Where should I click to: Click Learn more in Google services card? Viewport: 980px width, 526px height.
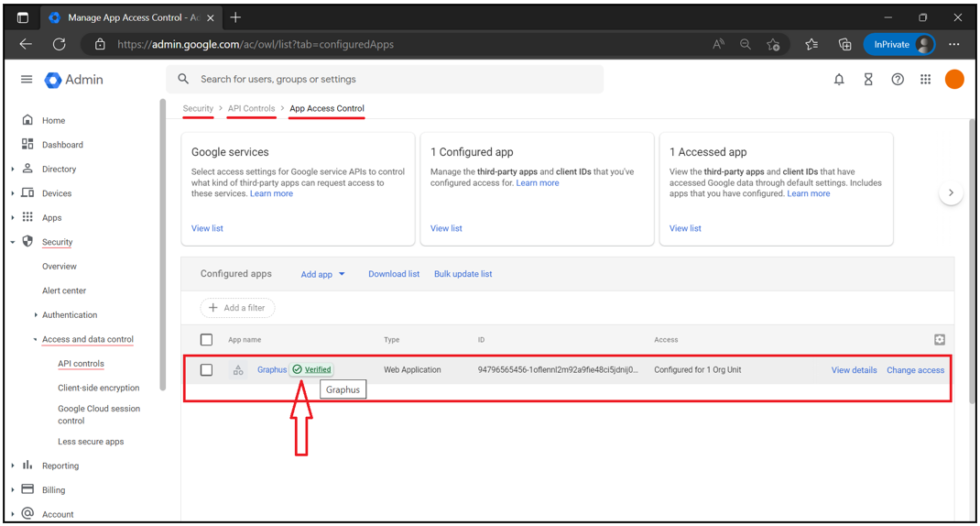tap(271, 193)
